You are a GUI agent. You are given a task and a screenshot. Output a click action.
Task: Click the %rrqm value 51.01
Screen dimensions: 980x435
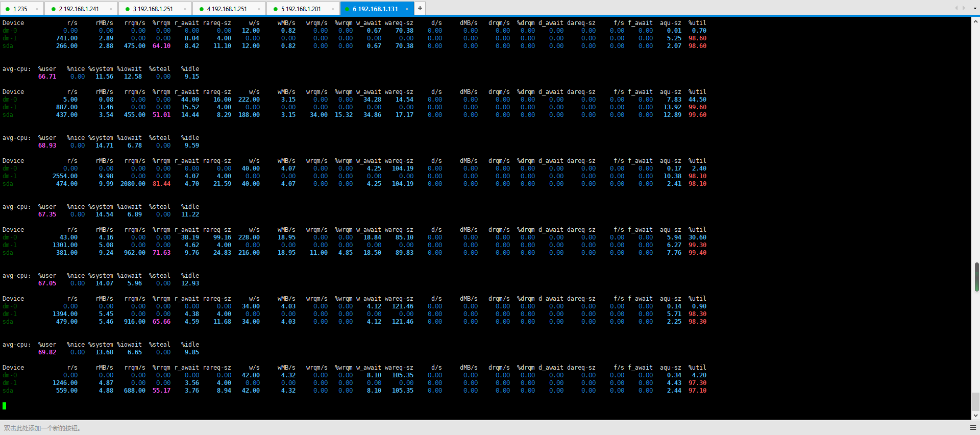pyautogui.click(x=161, y=115)
